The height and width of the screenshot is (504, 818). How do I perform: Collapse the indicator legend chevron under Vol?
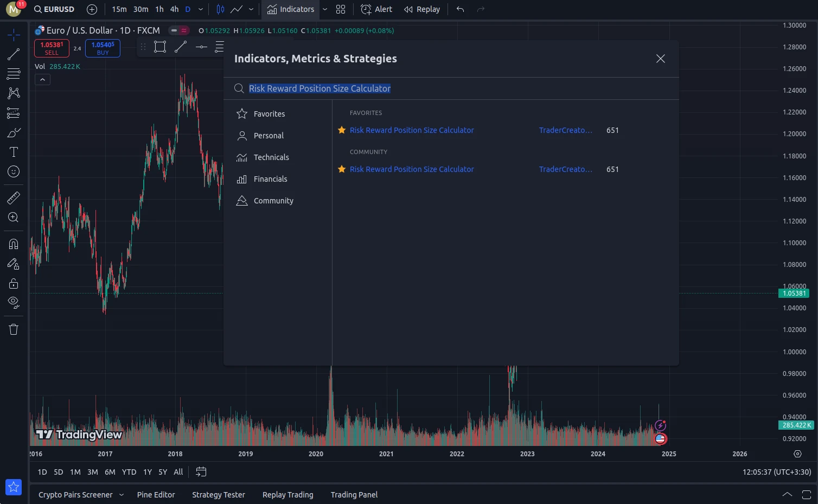click(42, 80)
